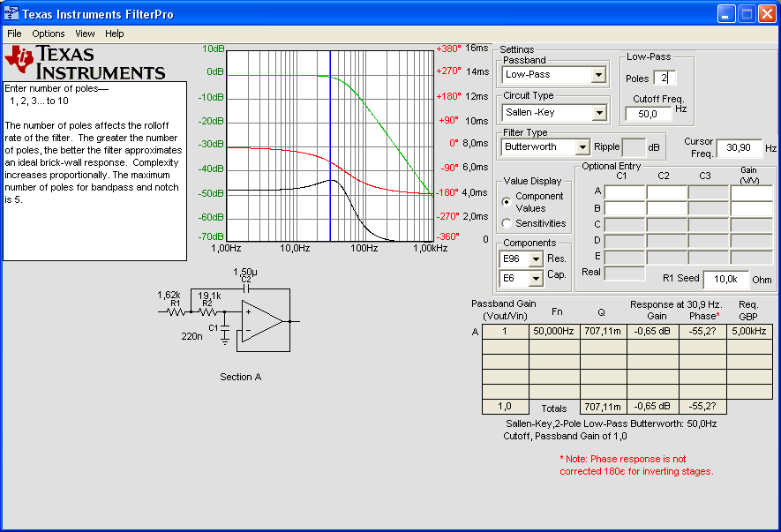Click the 1,62k value of R1
The width and height of the screenshot is (781, 532).
tap(169, 296)
